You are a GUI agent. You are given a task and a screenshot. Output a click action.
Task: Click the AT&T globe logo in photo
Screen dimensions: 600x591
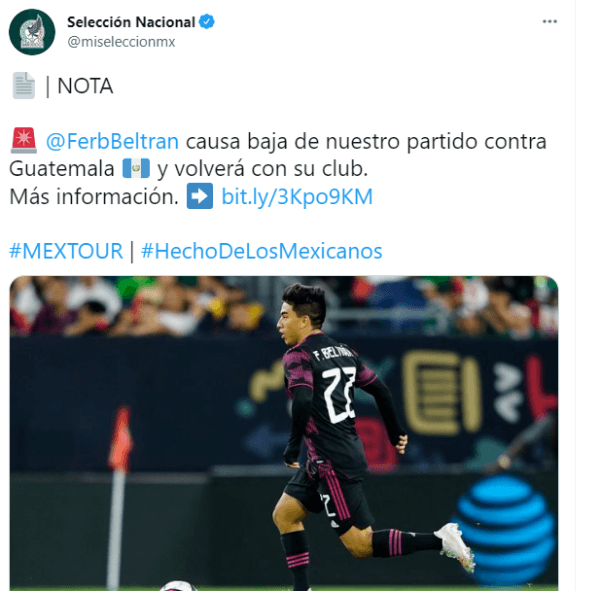(x=504, y=529)
